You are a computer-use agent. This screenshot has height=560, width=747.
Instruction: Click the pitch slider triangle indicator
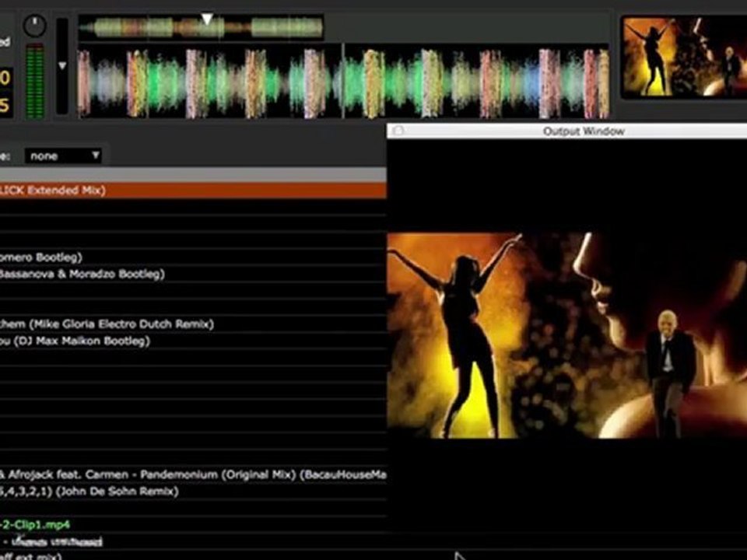[62, 65]
